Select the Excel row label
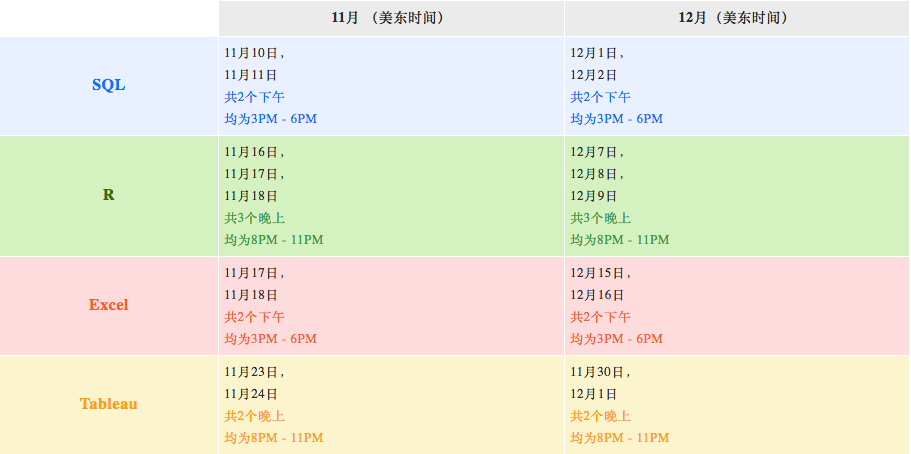The height and width of the screenshot is (454, 911). [109, 305]
